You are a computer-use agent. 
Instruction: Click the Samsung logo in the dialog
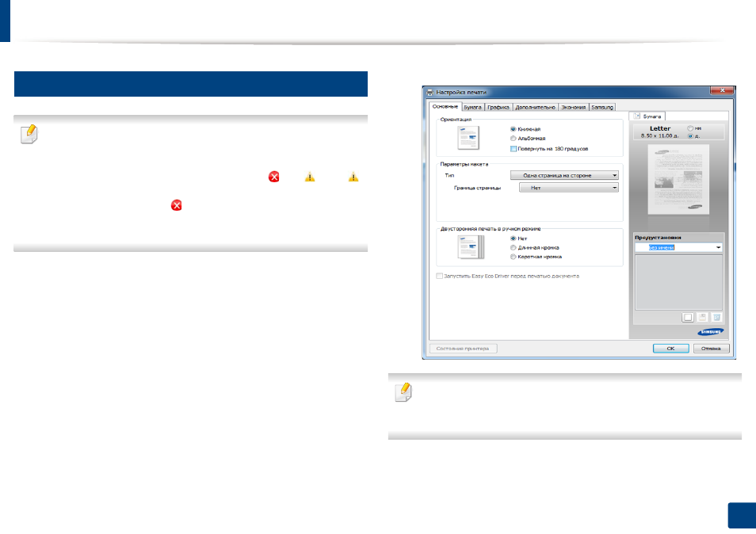click(x=711, y=332)
